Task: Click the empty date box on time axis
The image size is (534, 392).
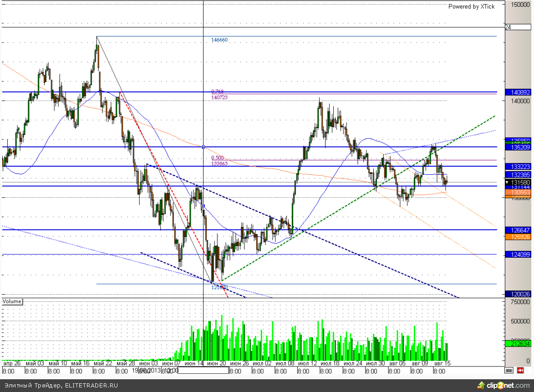Action: (x=203, y=371)
